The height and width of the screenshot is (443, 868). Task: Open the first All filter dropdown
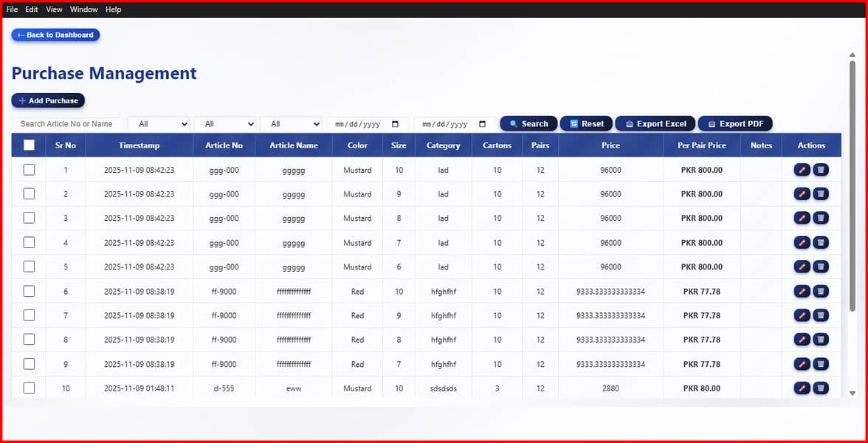click(x=159, y=123)
